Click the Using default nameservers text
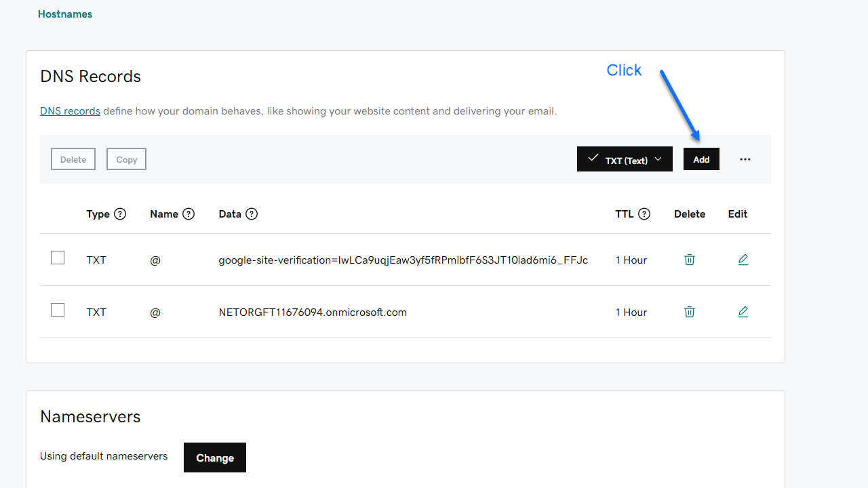 click(104, 456)
